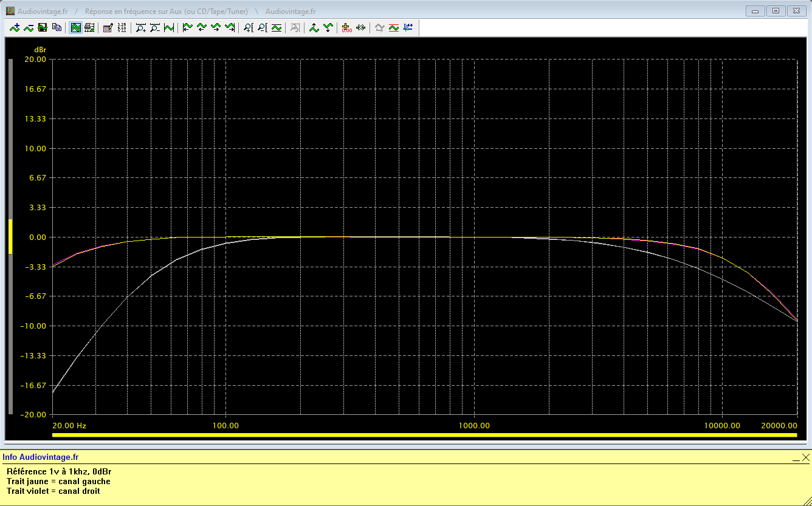
Task: Show numeric values list icon
Action: tap(122, 27)
